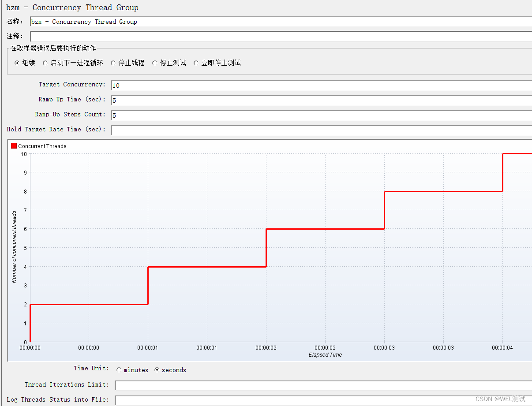Click the Ramp Up Time (sec) label
The height and width of the screenshot is (406, 532).
(72, 99)
